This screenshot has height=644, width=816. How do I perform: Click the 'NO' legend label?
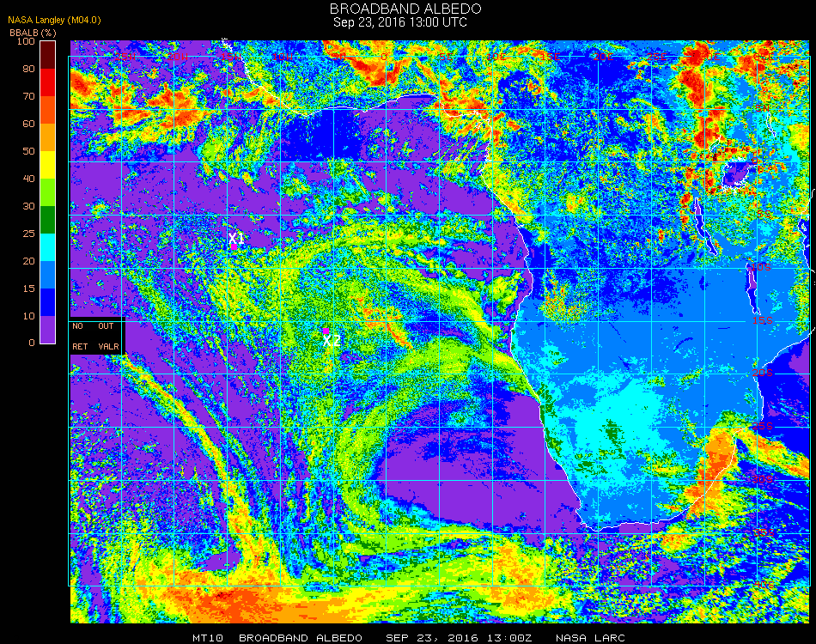77,326
